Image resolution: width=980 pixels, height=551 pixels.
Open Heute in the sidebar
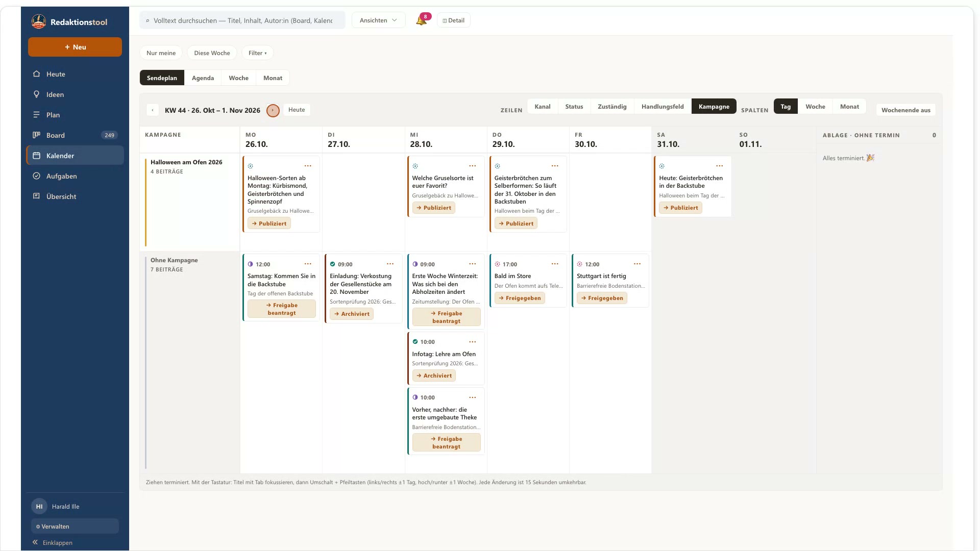(75, 74)
